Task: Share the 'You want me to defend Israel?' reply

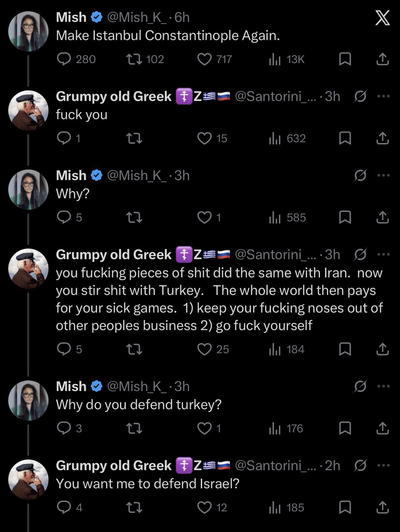Action: (x=383, y=507)
